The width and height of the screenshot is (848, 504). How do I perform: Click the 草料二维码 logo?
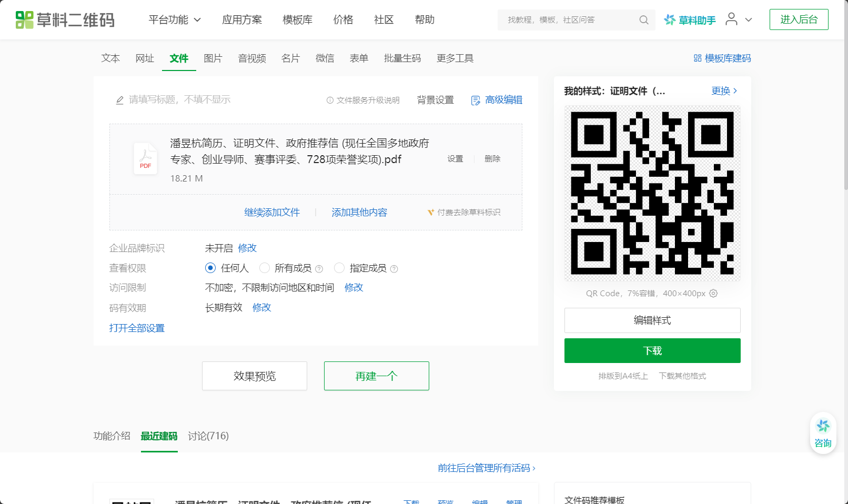coord(65,20)
